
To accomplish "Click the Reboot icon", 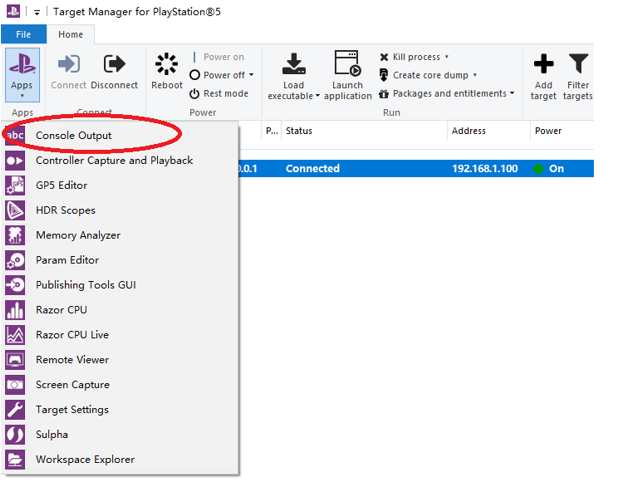I will click(x=166, y=65).
